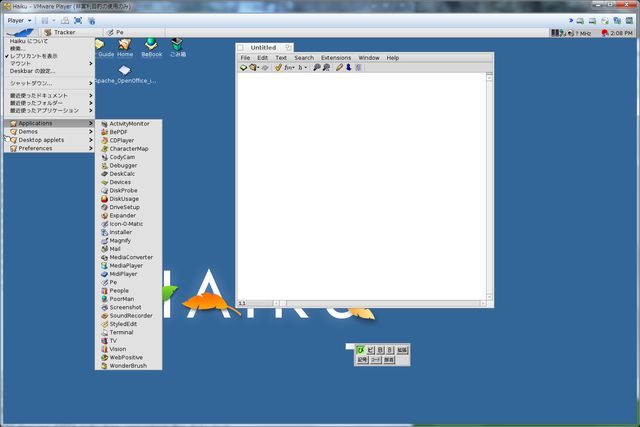Image resolution: width=640 pixels, height=427 pixels.
Task: Open People from the Applications list
Action: pyautogui.click(x=129, y=291)
